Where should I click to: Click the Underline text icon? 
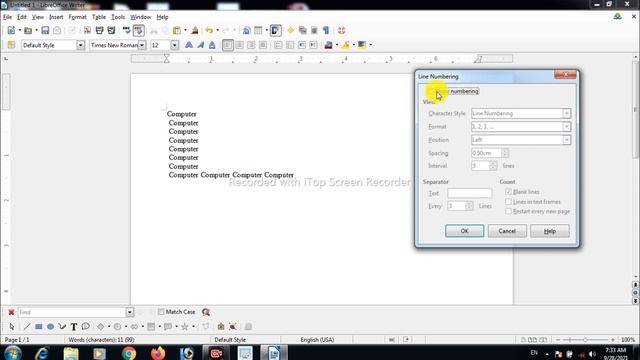tap(212, 45)
